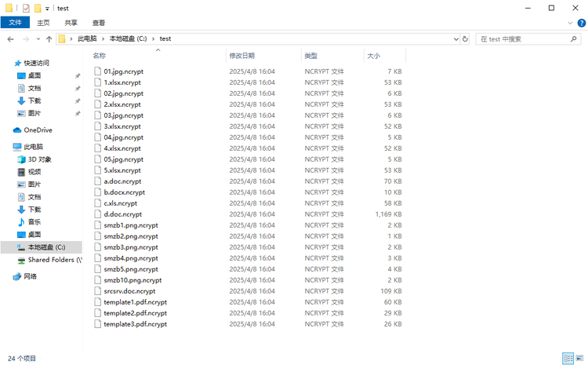The image size is (588, 365).
Task: Click 此电脑 in the address breadcrumb
Action: 87,38
